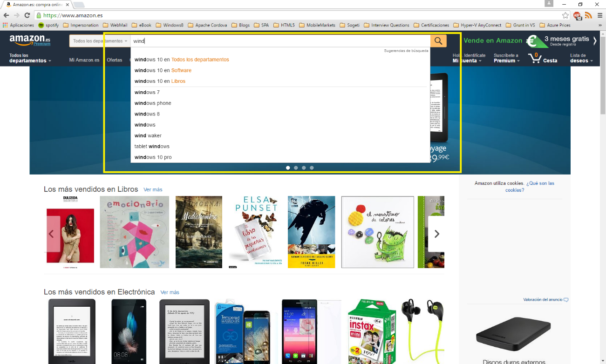Click 'Ver más' next to Los más vendidos en Libros
This screenshot has height=364, width=606.
[153, 189]
